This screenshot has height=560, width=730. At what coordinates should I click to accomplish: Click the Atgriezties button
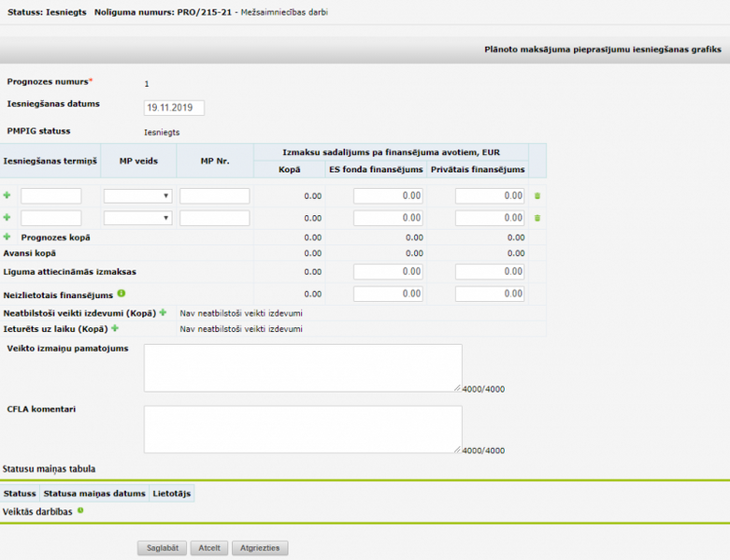[x=260, y=548]
